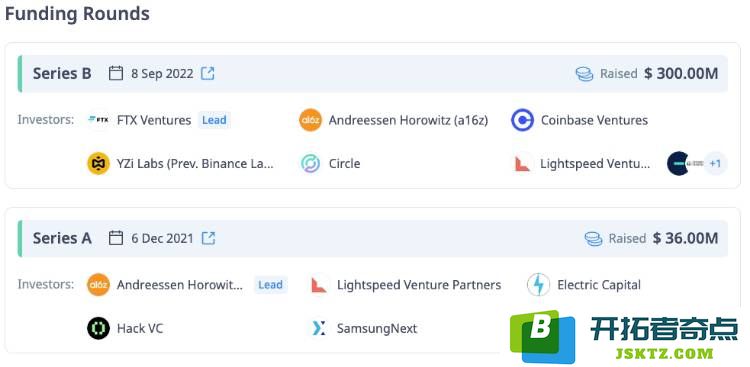Click the Series B calendar date icon

click(116, 74)
